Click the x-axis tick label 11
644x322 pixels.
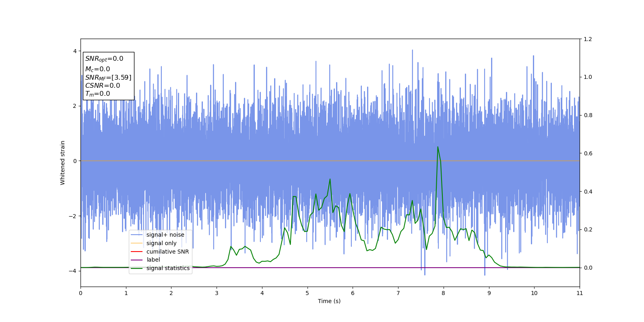pos(580,293)
